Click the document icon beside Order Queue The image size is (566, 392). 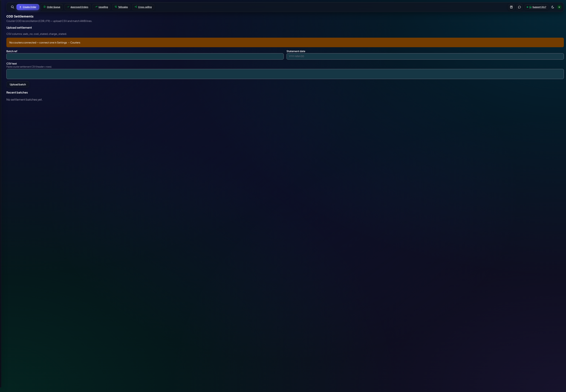(x=44, y=7)
